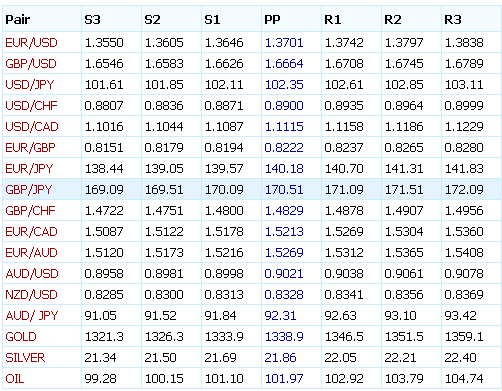Select the highlighted GBP/JPY pair link
Image resolution: width=502 pixels, height=391 pixels.
[29, 190]
